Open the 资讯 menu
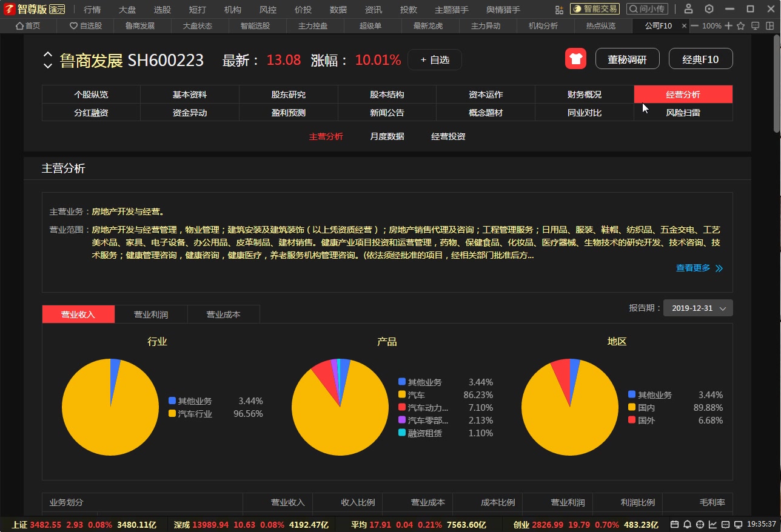781x532 pixels. [x=374, y=10]
